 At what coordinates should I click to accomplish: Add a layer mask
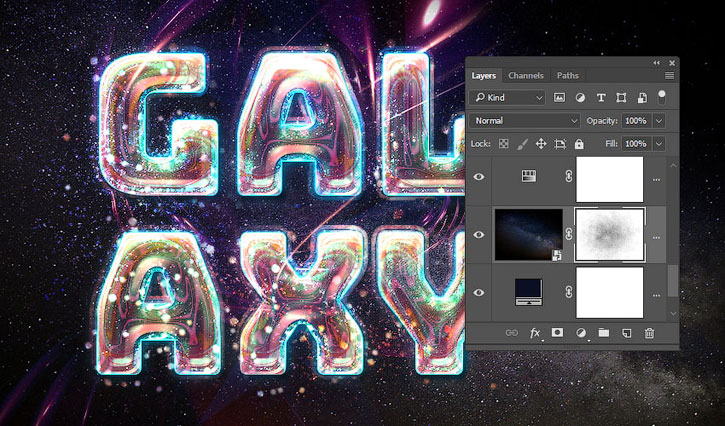point(558,333)
